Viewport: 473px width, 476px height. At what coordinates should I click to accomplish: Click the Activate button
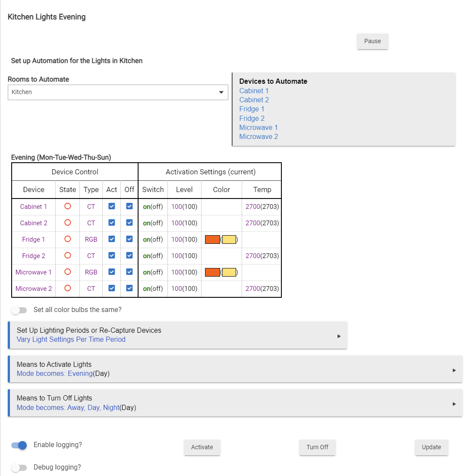(202, 448)
